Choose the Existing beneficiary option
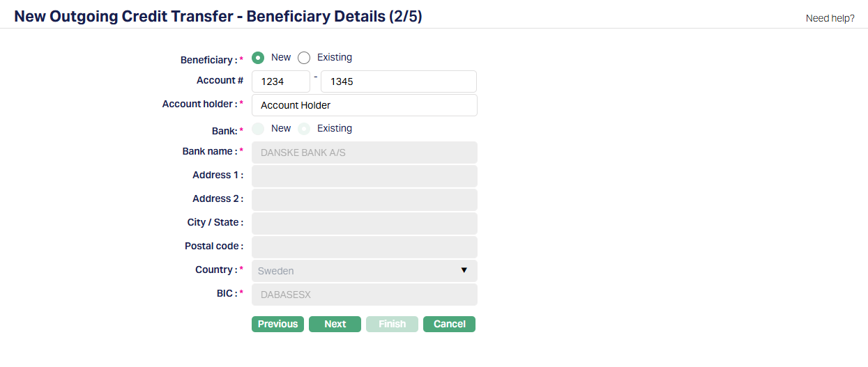This screenshot has height=367, width=868. pyautogui.click(x=304, y=58)
